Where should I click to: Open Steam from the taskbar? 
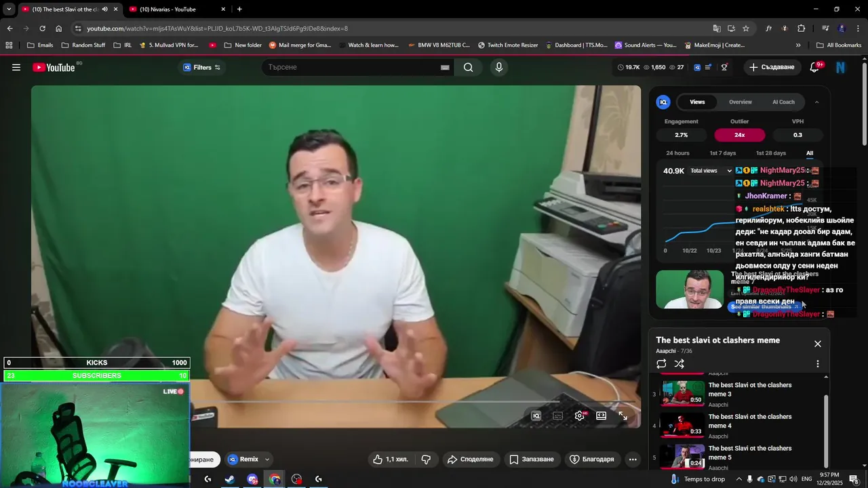(x=230, y=479)
